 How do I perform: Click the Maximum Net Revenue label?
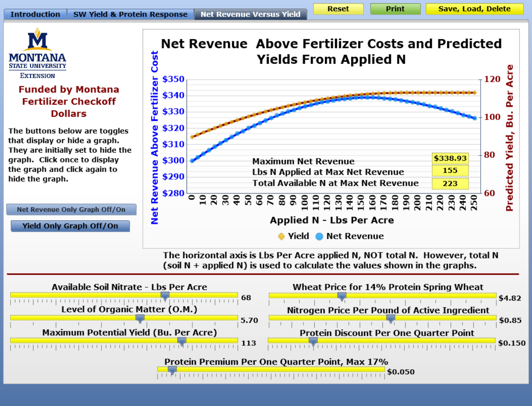click(x=303, y=162)
